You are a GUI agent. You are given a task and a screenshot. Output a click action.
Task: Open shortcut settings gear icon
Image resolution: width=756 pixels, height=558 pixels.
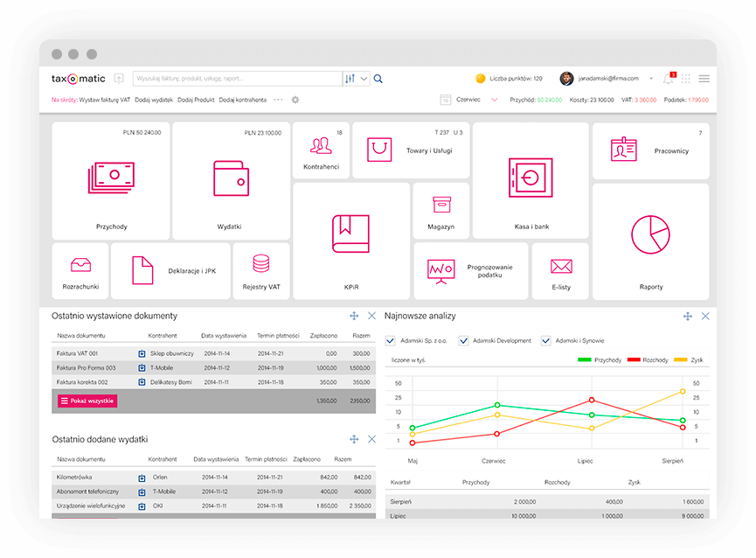coord(295,100)
